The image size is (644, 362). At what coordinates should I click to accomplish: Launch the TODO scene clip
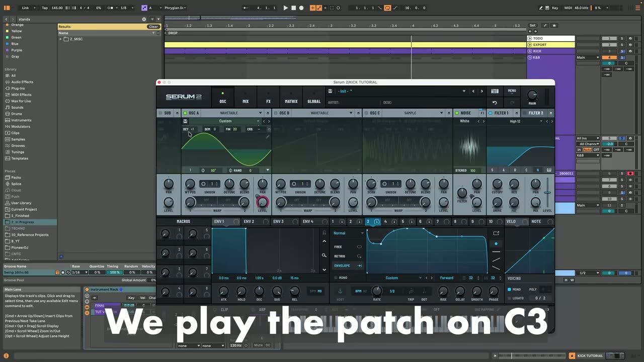[x=530, y=38]
